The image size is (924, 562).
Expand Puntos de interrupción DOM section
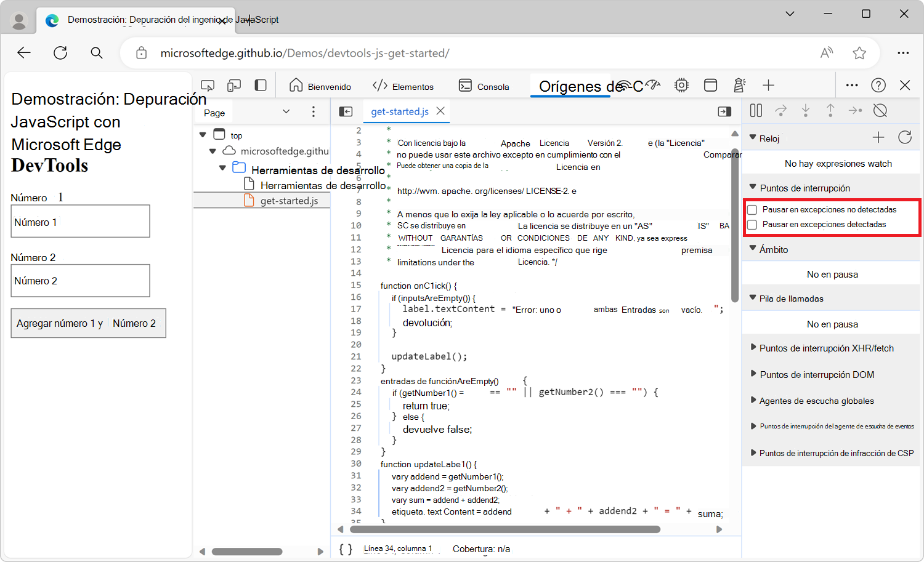[753, 374]
